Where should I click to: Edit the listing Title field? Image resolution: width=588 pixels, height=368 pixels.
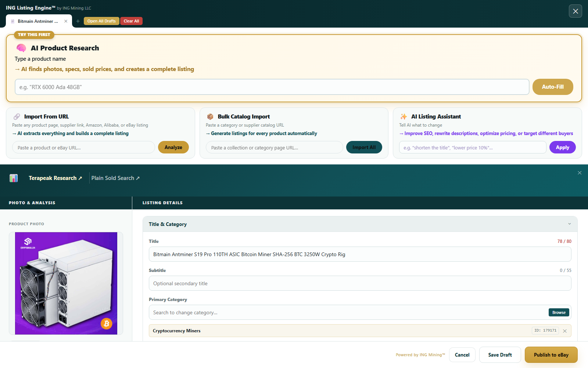point(360,254)
